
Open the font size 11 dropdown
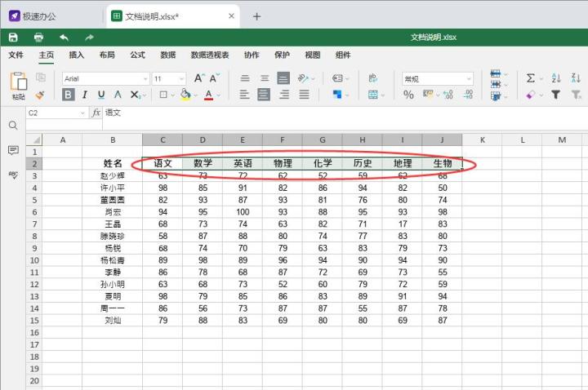181,78
